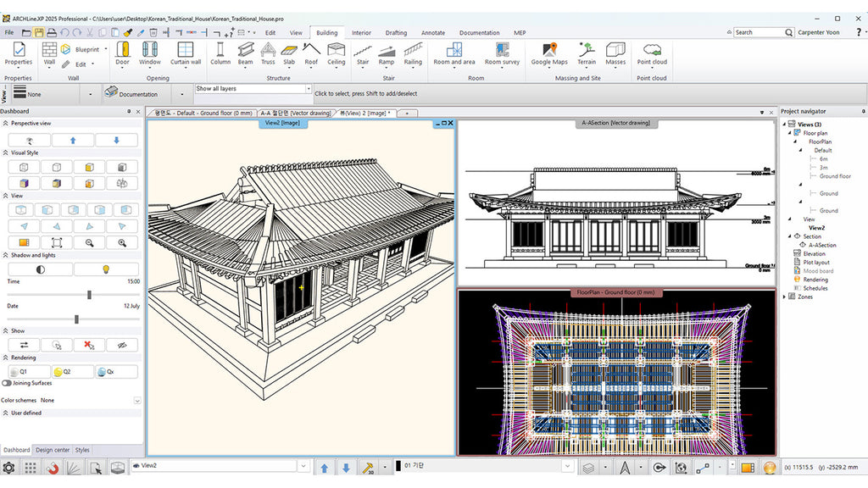Switch to the Drafting ribbon tab
This screenshot has height=488, width=868.
[395, 32]
